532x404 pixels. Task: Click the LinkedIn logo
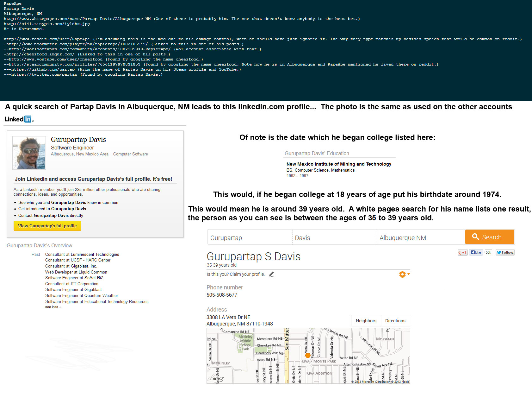click(19, 119)
